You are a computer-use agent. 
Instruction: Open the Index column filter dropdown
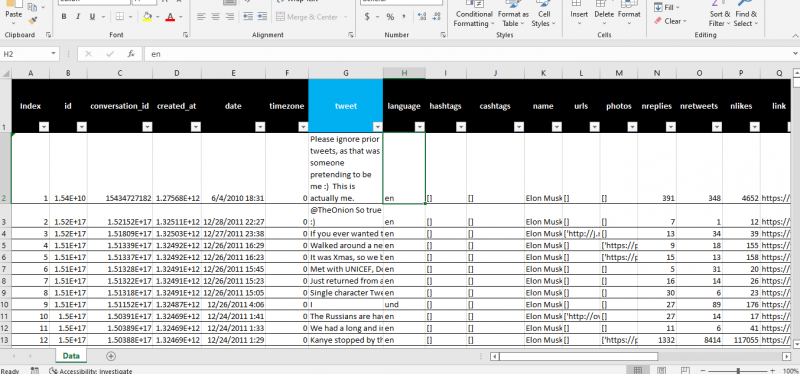click(44, 127)
